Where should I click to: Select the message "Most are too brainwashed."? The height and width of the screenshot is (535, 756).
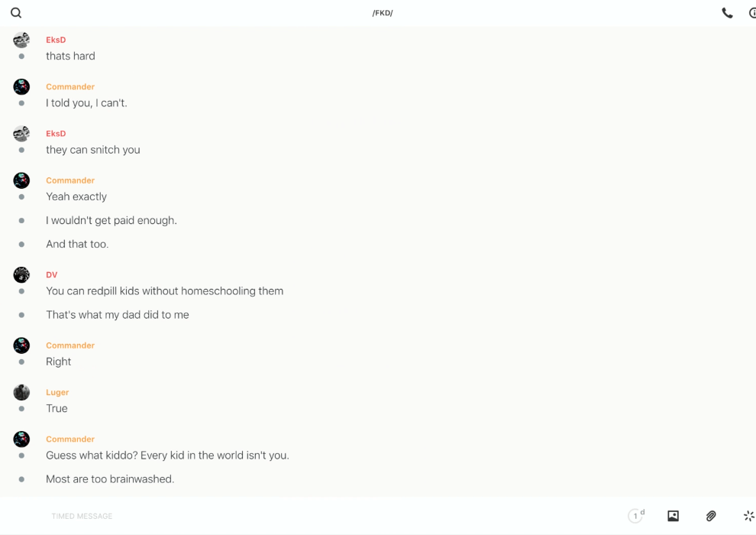[x=110, y=479]
